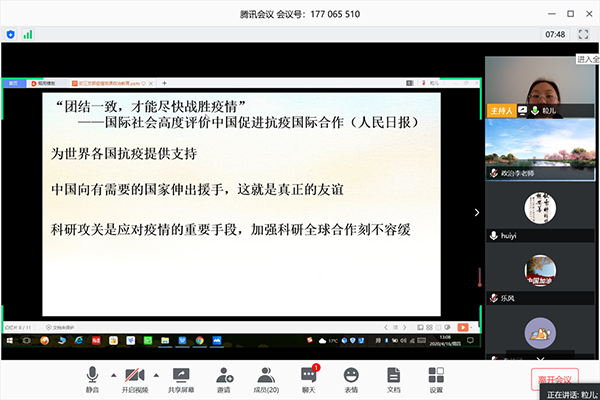Open audio options arrow beside 静音
This screenshot has height=400, width=600.
114,375
